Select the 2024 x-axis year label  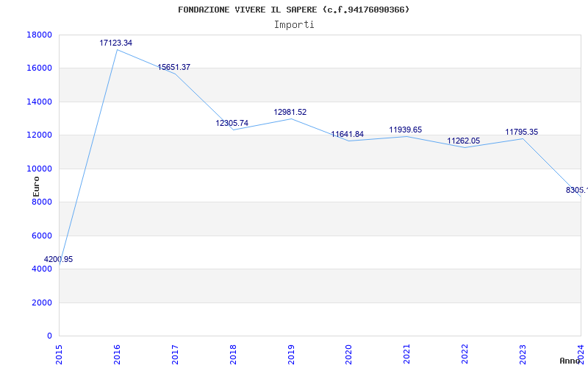581,353
